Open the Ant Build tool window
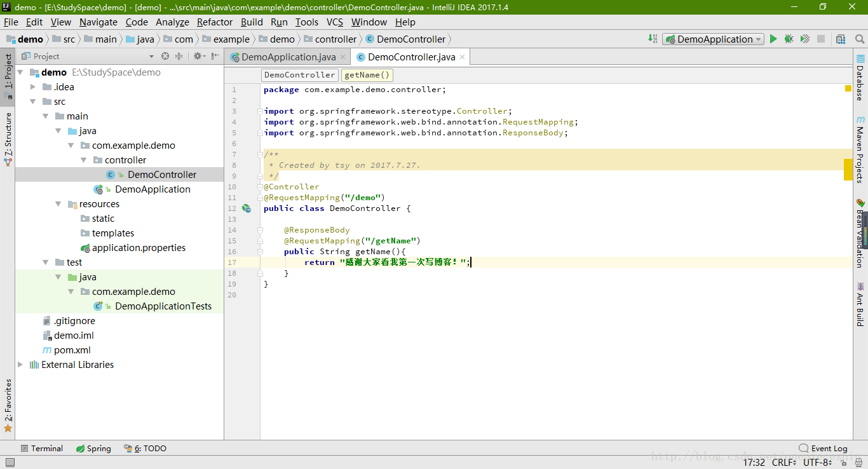 860,304
